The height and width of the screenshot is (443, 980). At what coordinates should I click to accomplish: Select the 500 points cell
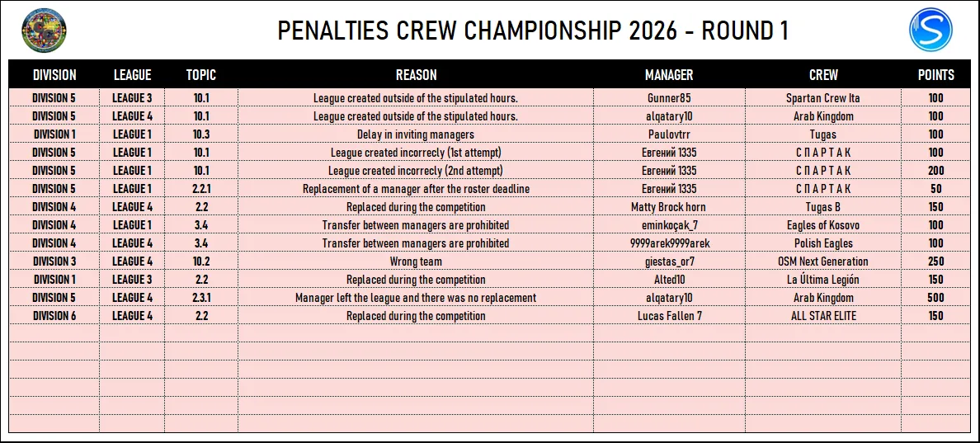coord(935,298)
